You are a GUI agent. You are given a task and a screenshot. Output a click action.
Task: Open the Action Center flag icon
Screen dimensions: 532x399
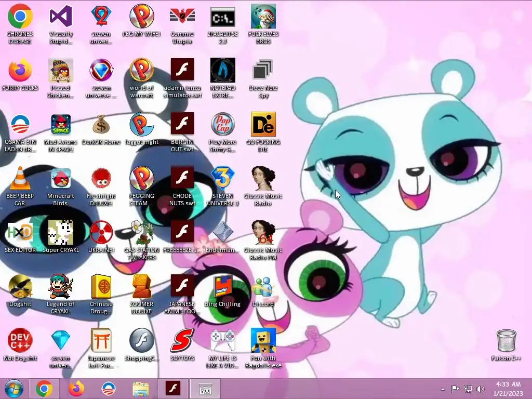point(455,389)
